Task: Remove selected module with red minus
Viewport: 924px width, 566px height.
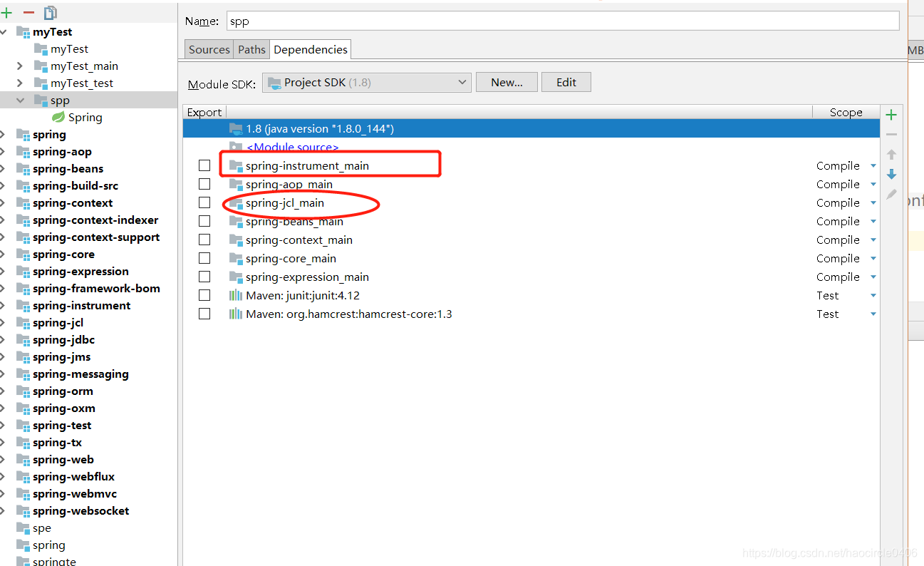Action: click(x=28, y=13)
